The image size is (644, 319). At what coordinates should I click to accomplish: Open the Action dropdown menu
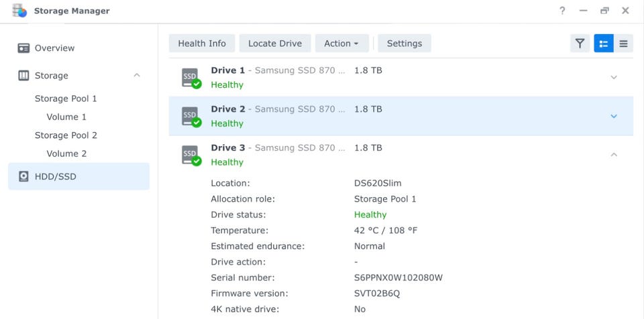tap(341, 44)
